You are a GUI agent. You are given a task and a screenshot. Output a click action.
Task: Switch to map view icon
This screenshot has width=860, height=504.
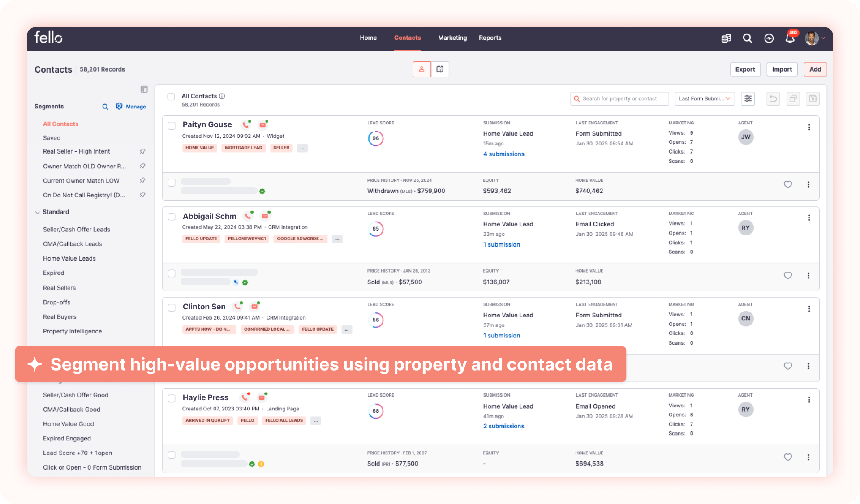pyautogui.click(x=440, y=69)
